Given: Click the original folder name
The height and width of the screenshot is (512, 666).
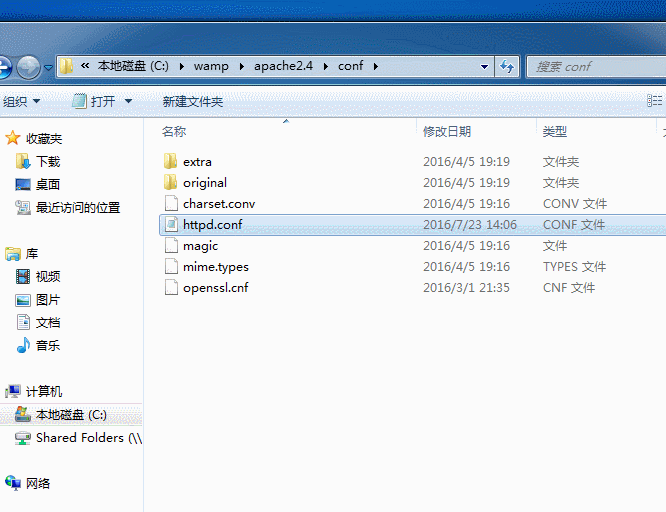Looking at the screenshot, I should tap(205, 183).
